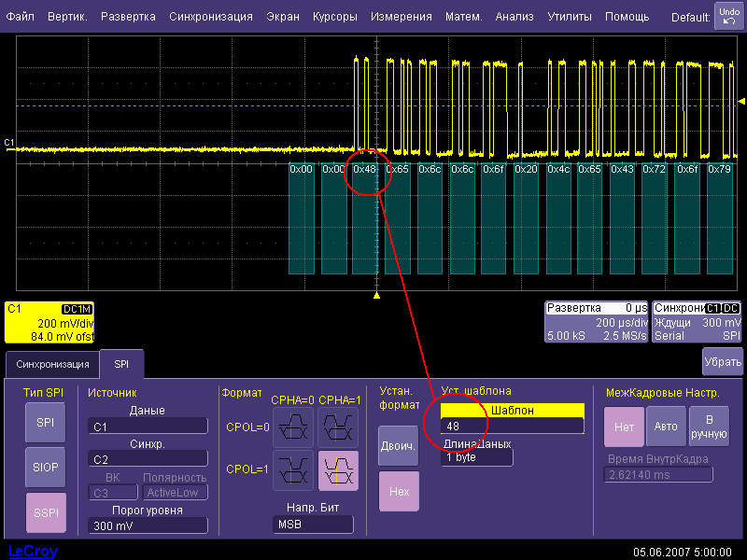Open the Курсоры menu
Viewport: 747px width, 560px height.
click(334, 17)
